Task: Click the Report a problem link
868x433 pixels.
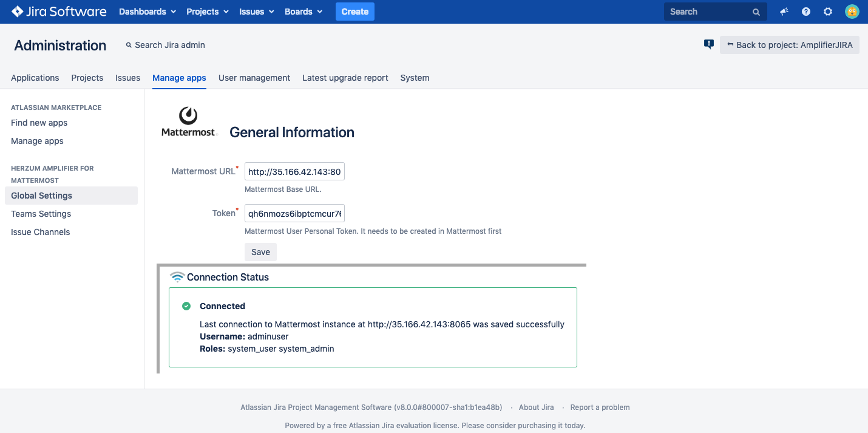Action: (600, 407)
